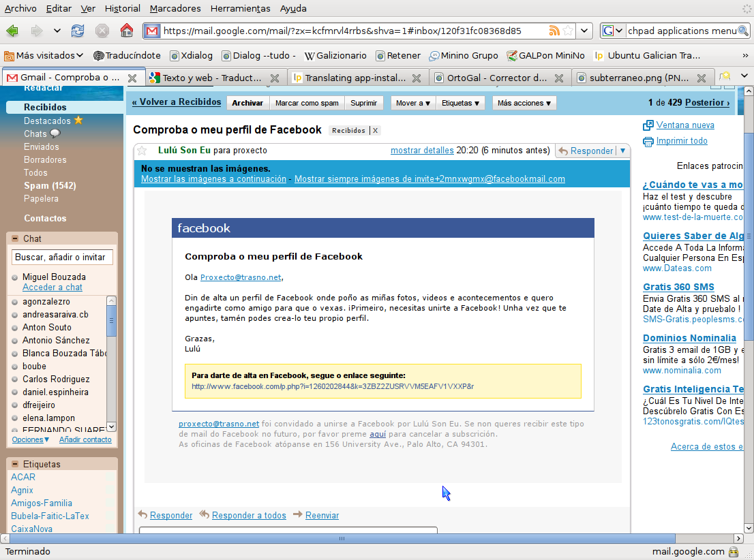Click mostrar detalles link

click(422, 151)
